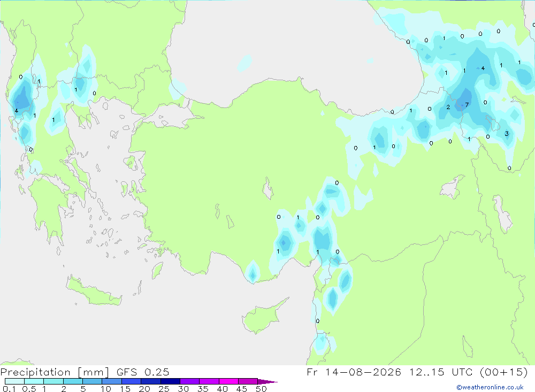The width and height of the screenshot is (535, 392).
Task: Select the 35–40 mm purple swatch
Action: click(209, 381)
